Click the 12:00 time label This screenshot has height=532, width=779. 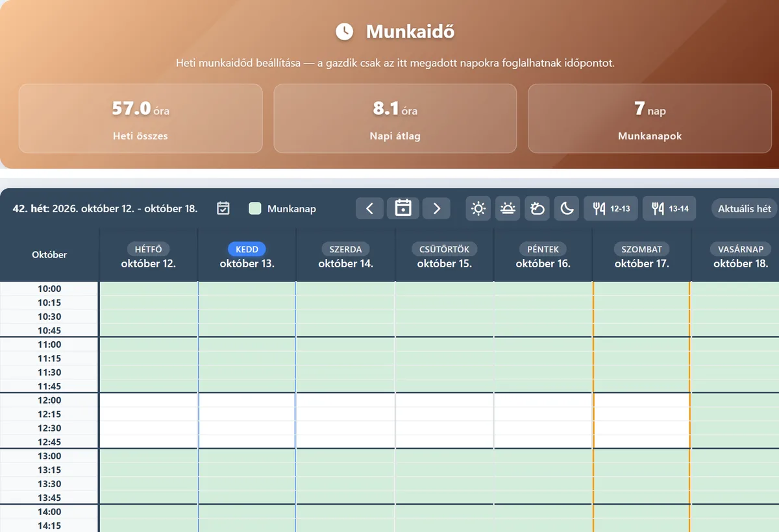pos(49,400)
